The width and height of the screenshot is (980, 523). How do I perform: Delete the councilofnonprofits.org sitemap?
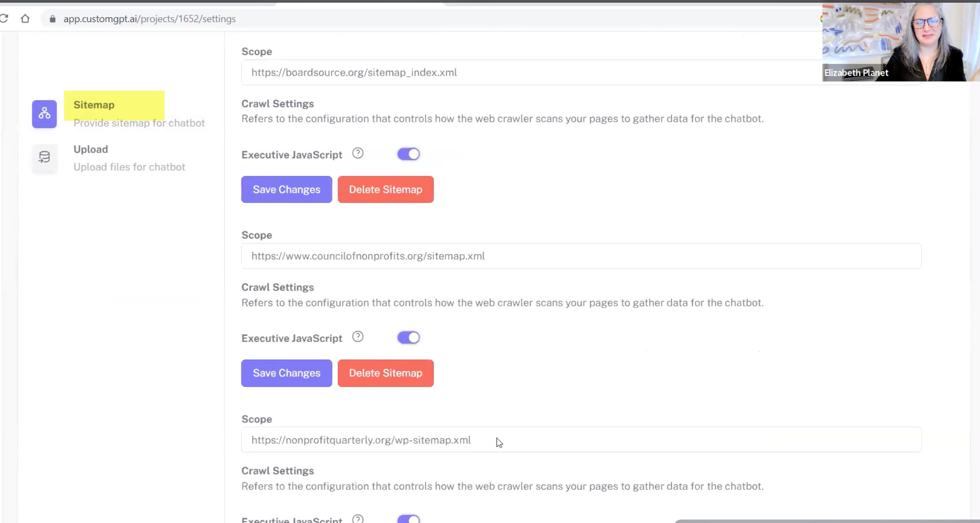[385, 373]
